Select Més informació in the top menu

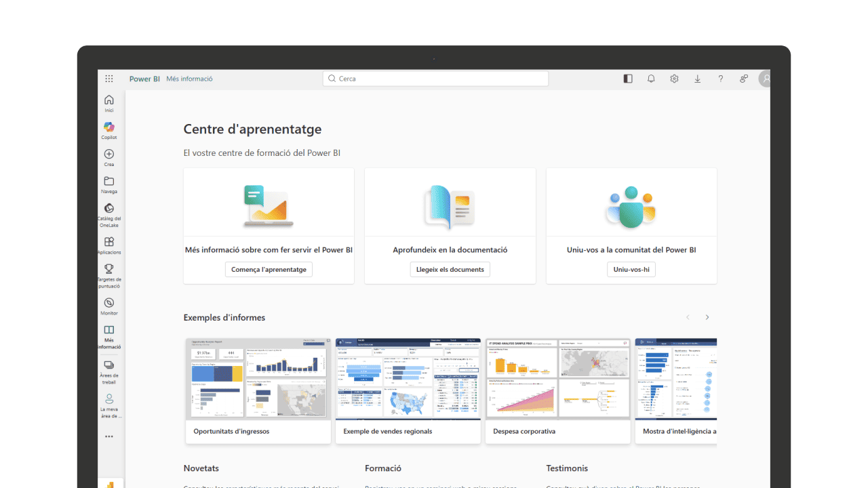coord(189,78)
